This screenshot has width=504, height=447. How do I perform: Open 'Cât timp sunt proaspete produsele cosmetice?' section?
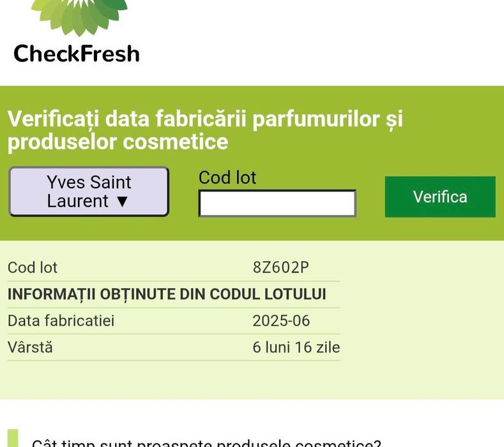click(x=206, y=442)
